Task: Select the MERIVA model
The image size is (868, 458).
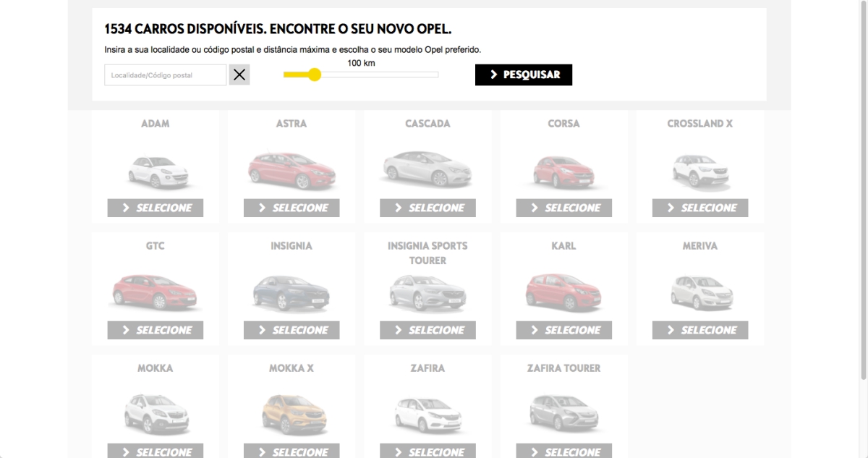Action: (700, 330)
